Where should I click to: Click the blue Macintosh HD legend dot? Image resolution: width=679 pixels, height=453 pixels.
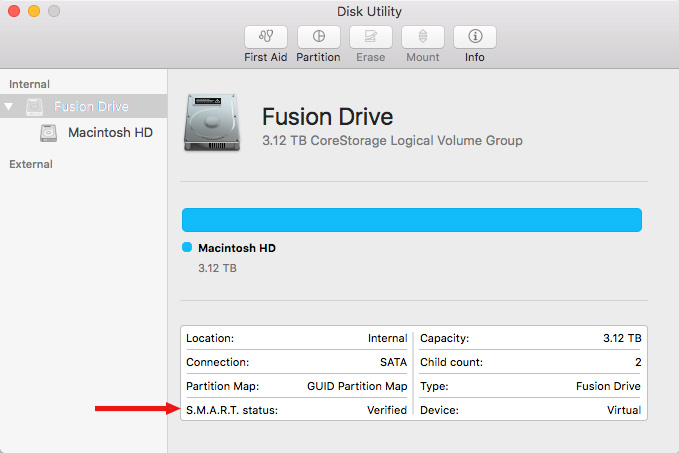tap(187, 247)
